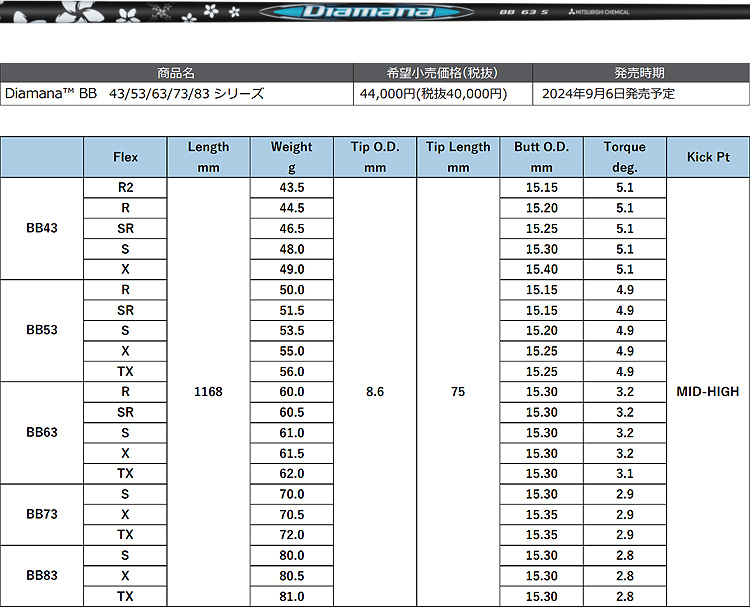Click the R2 flex cell
Viewport: 750px width, 607px height.
(x=125, y=188)
